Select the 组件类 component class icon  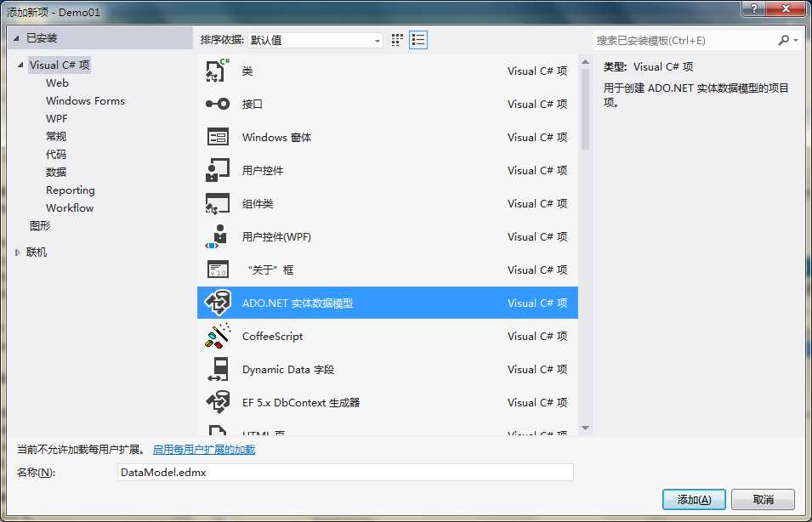[x=218, y=203]
